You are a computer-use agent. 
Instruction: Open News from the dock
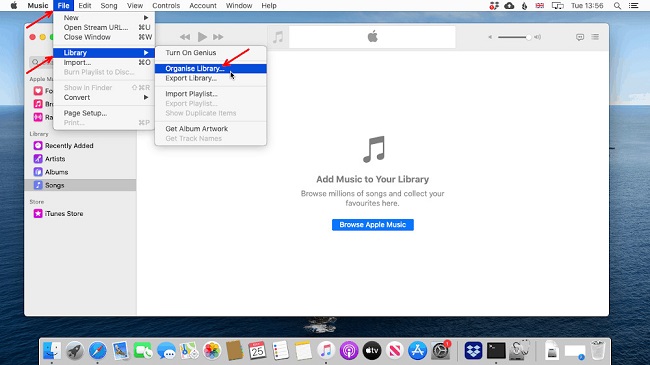[395, 351]
